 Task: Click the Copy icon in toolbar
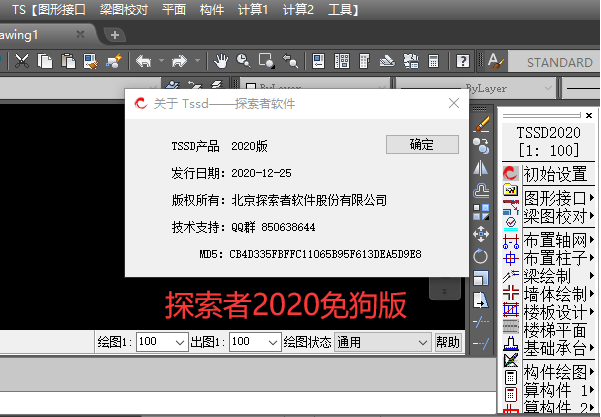tap(45, 61)
